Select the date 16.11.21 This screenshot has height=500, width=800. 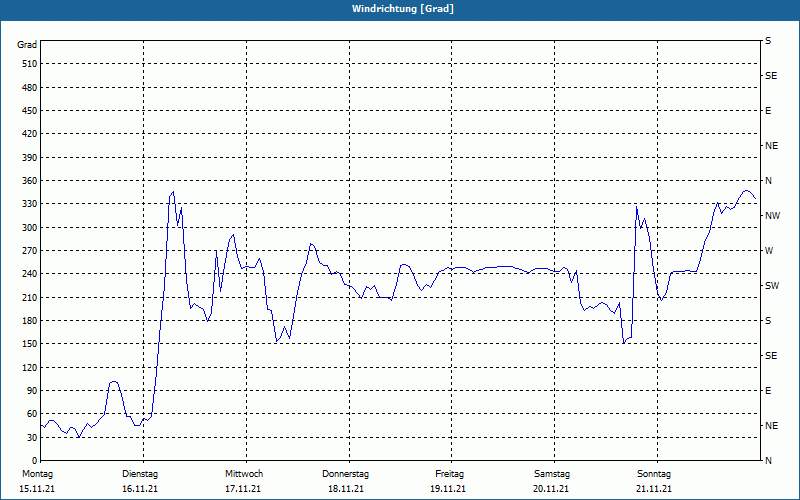pyautogui.click(x=140, y=489)
